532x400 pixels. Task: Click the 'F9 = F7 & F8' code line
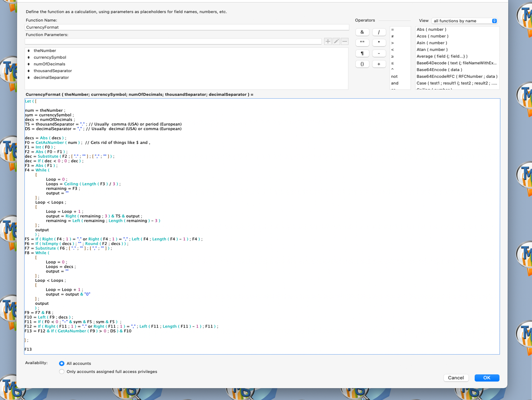pyautogui.click(x=39, y=313)
